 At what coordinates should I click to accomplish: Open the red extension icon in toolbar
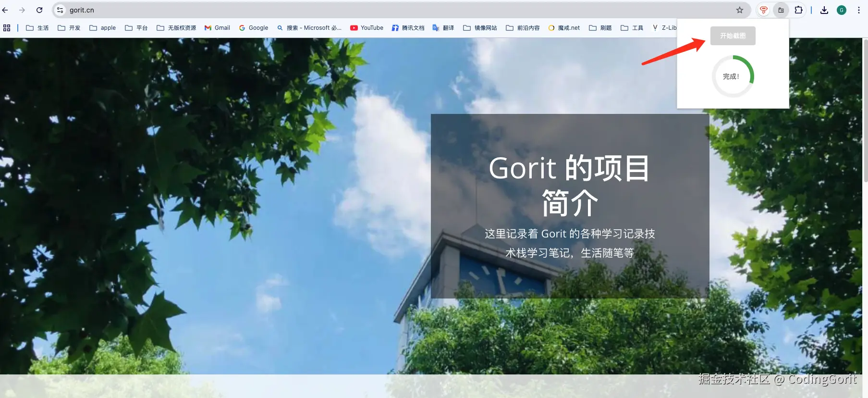pos(763,10)
